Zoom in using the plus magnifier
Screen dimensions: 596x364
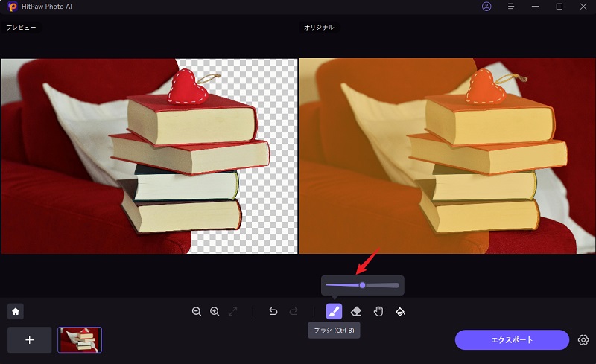coord(215,311)
